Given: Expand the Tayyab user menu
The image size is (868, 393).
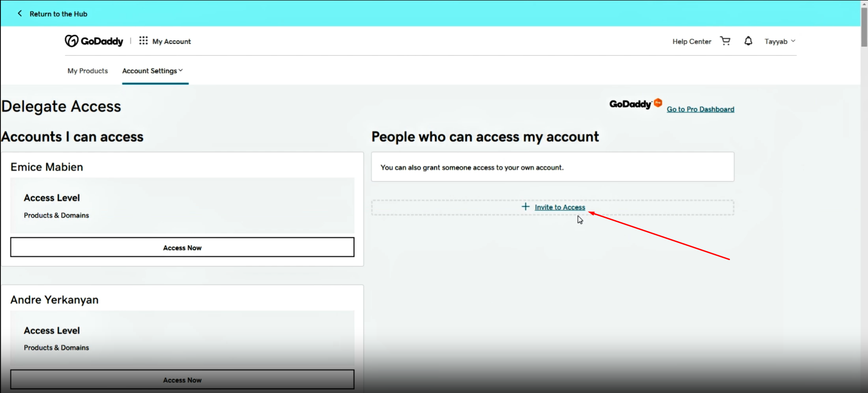Looking at the screenshot, I should click(x=779, y=41).
